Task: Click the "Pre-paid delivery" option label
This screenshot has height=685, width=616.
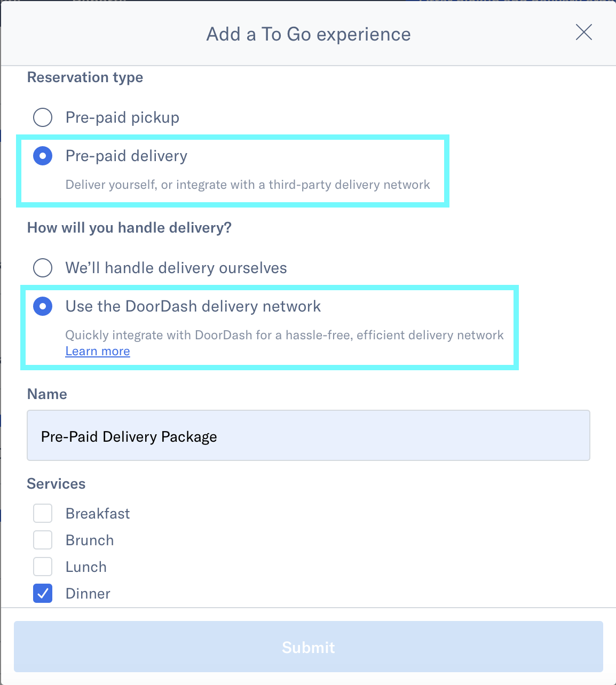Action: (126, 156)
